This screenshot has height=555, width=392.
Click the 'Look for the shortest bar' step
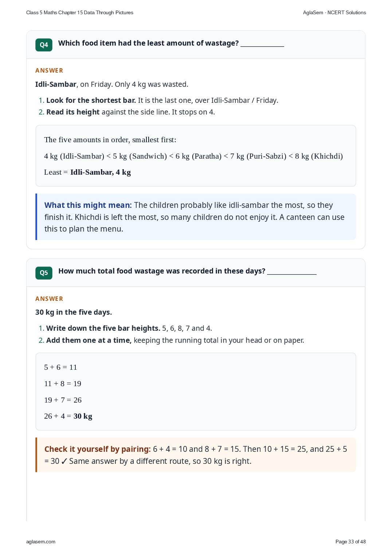click(162, 100)
